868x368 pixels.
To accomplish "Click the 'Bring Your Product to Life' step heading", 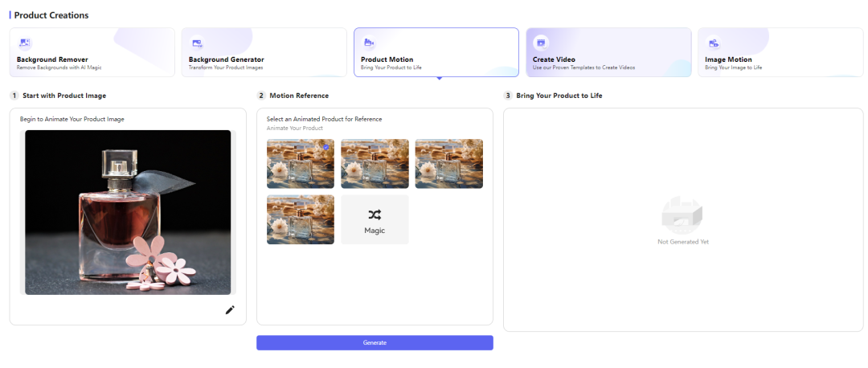I will click(x=559, y=96).
